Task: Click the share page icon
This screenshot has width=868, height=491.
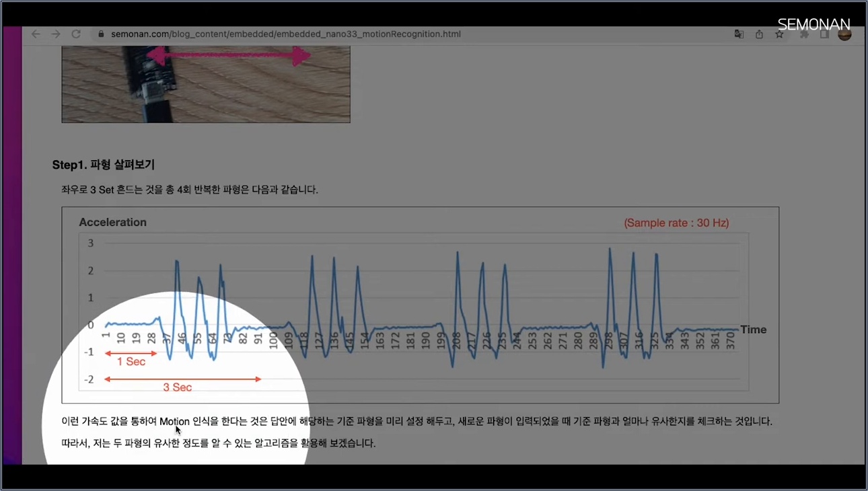Action: tap(759, 34)
